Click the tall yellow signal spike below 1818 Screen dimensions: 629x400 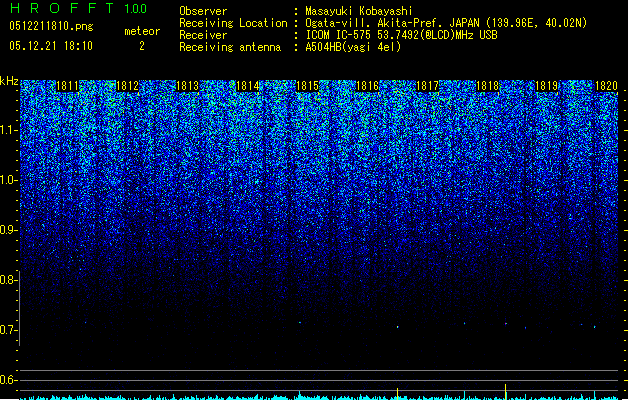tap(505, 392)
